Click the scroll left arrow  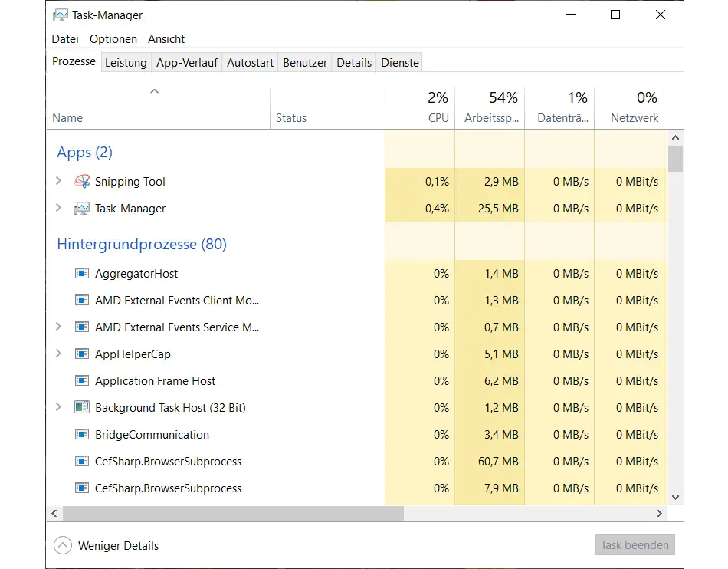point(54,513)
